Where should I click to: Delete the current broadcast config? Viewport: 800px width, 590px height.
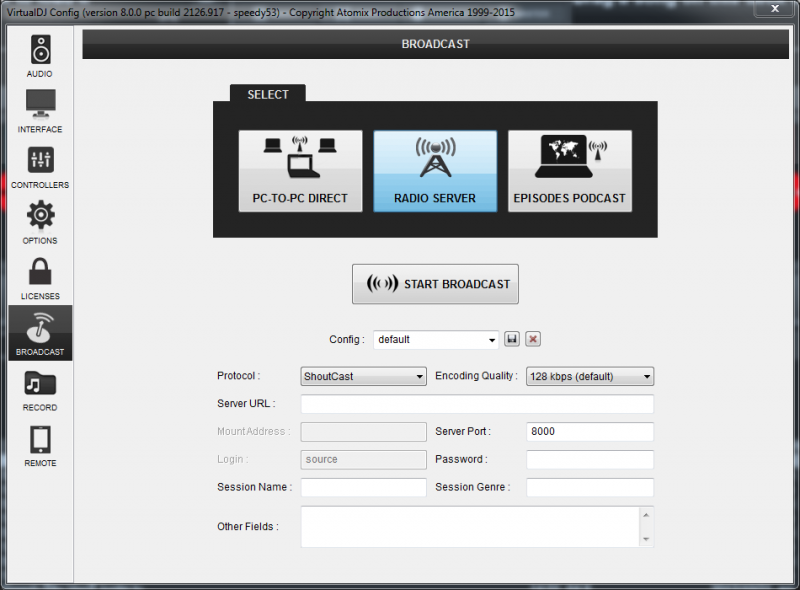(x=533, y=339)
